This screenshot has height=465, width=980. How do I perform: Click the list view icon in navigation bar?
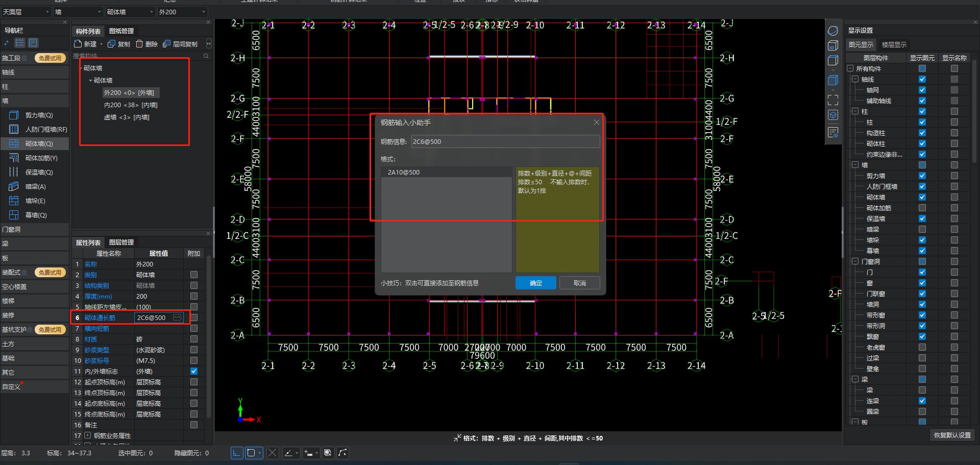tap(20, 43)
